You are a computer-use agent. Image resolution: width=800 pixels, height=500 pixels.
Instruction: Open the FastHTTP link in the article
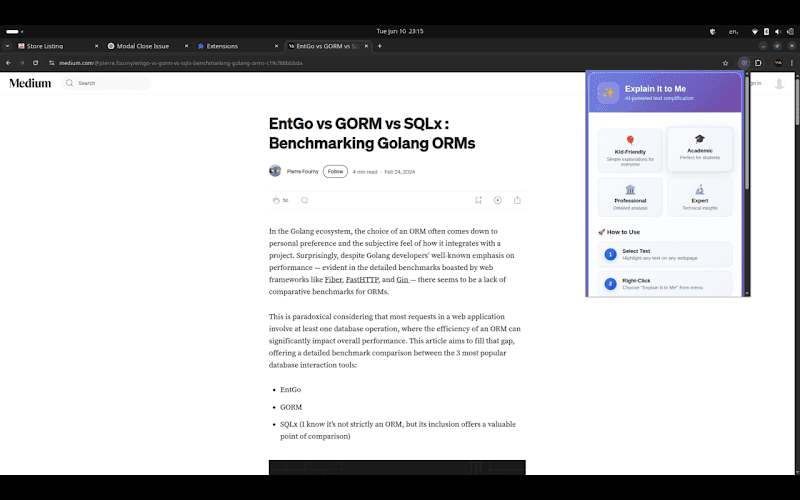coord(362,280)
